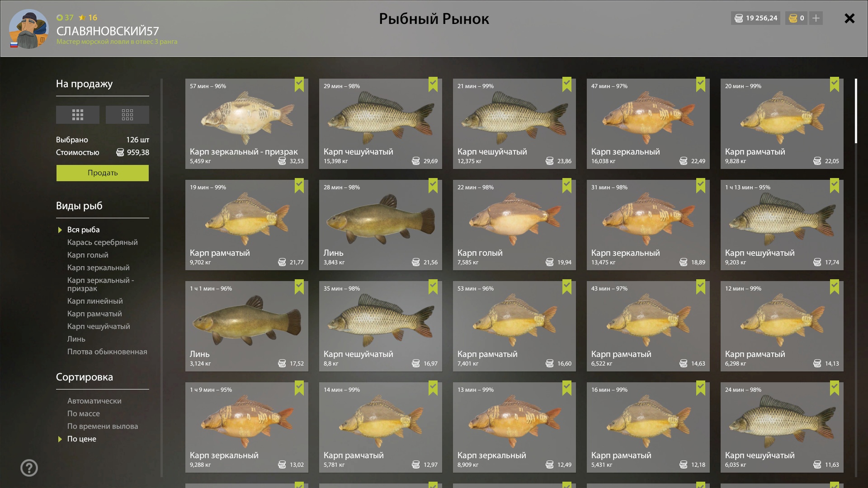Close the fish market window

(x=849, y=18)
